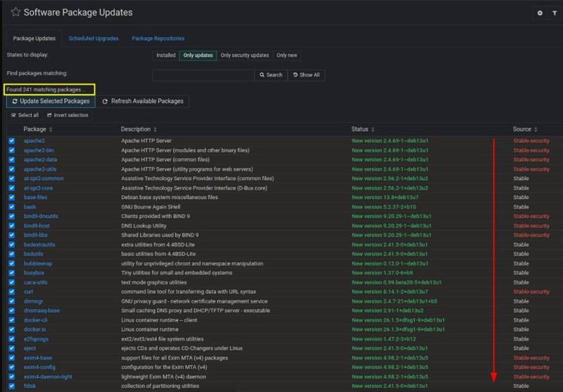Choose the Only new state filter
This screenshot has height=392, width=563.
pos(286,56)
